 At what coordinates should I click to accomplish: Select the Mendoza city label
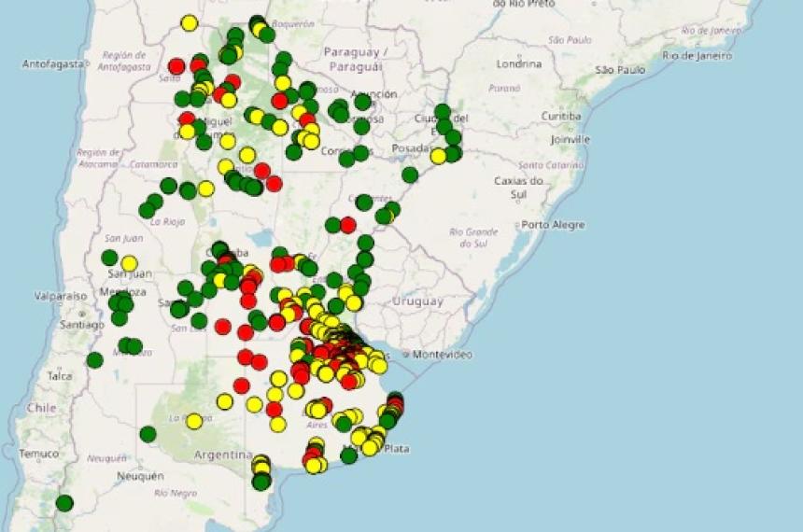[x=123, y=292]
